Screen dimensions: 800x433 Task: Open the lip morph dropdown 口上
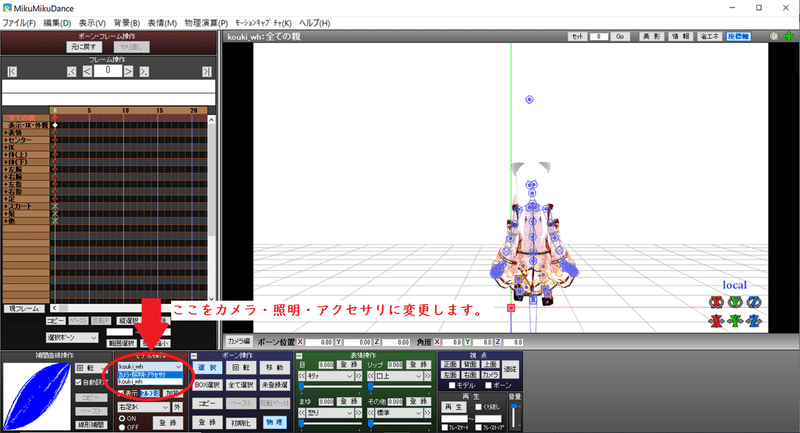click(399, 376)
